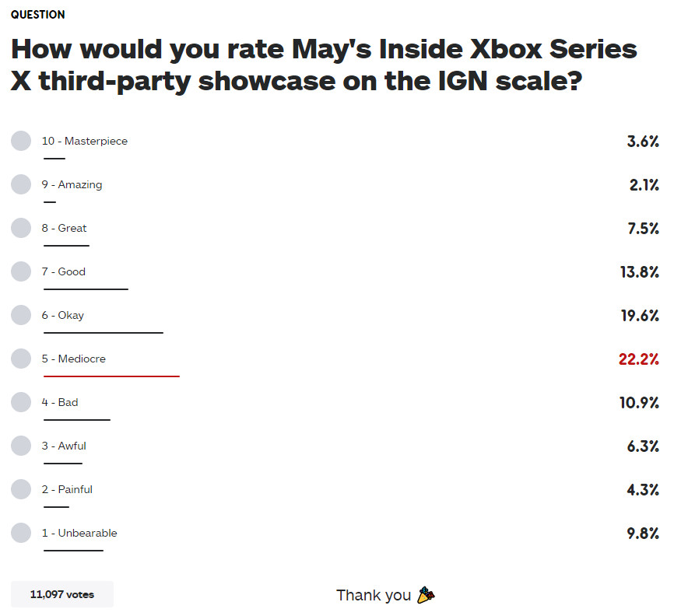Select the 4 - Bad radio button
Image resolution: width=674 pixels, height=616 pixels.
coord(21,402)
